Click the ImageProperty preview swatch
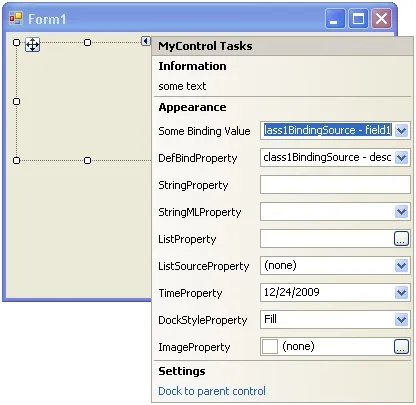 point(270,346)
